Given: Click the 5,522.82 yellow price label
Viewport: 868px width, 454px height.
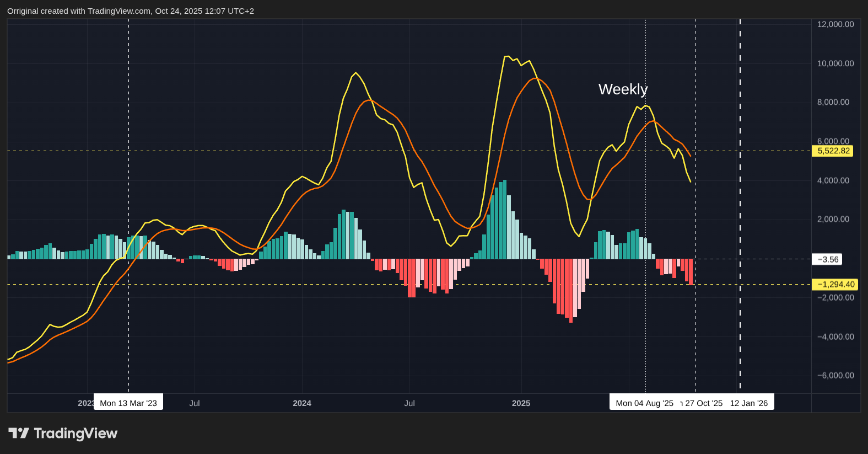Looking at the screenshot, I should [833, 151].
